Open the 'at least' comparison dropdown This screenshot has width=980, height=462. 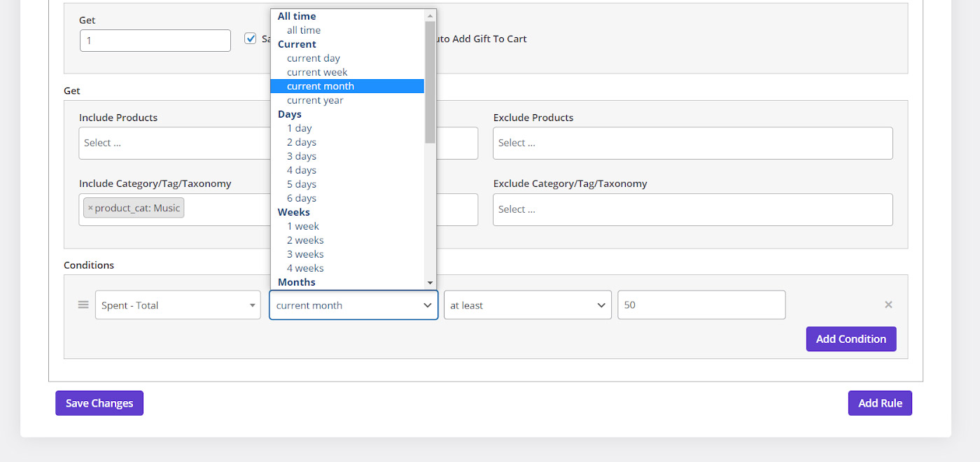[527, 305]
